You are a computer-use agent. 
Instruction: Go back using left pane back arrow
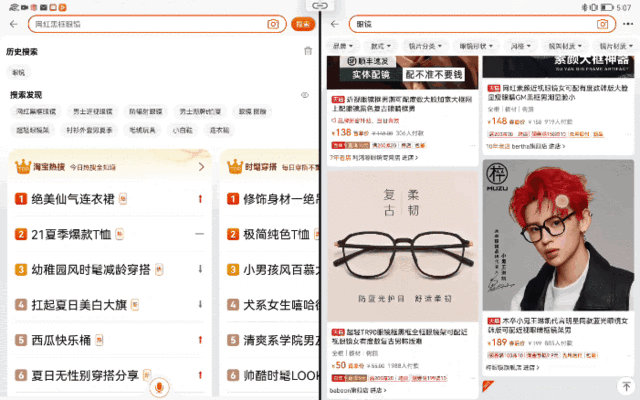tap(13, 24)
